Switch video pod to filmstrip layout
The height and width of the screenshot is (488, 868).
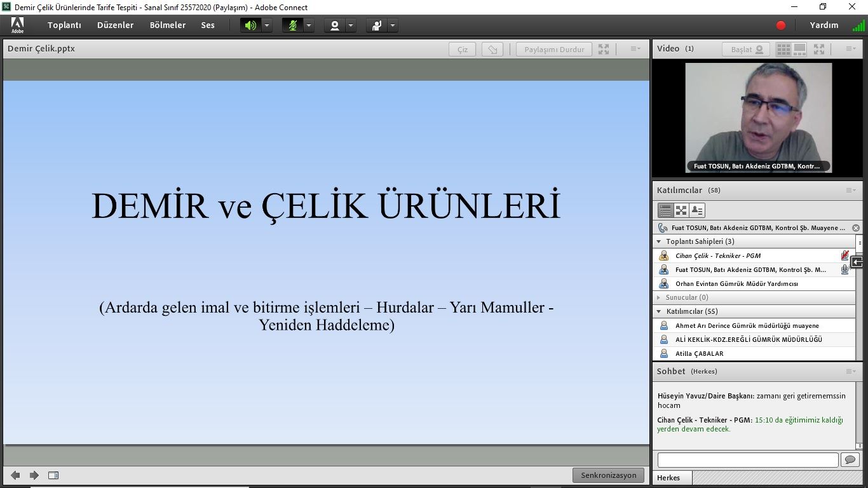click(x=799, y=49)
